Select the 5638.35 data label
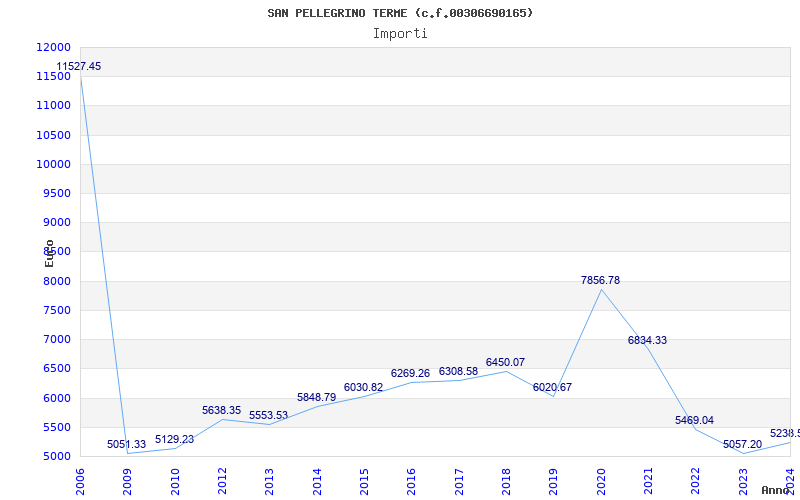800x500 pixels. point(221,410)
